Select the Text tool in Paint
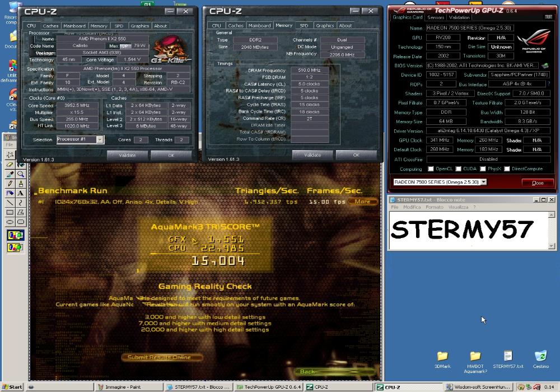560x392 pixels. click(x=21, y=193)
